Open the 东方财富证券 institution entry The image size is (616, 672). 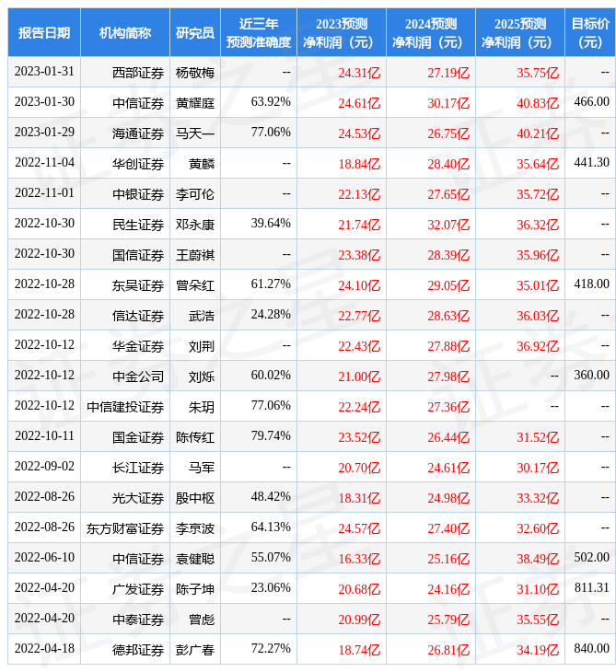tap(125, 528)
